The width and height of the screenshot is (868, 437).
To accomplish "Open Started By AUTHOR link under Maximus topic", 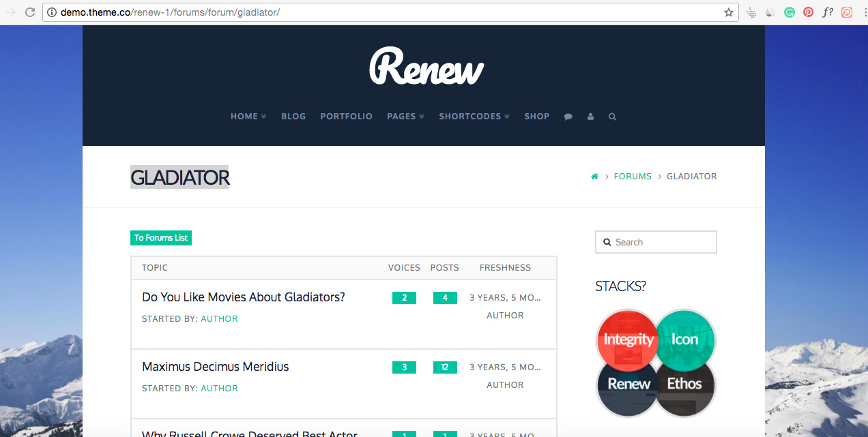I will (x=219, y=389).
